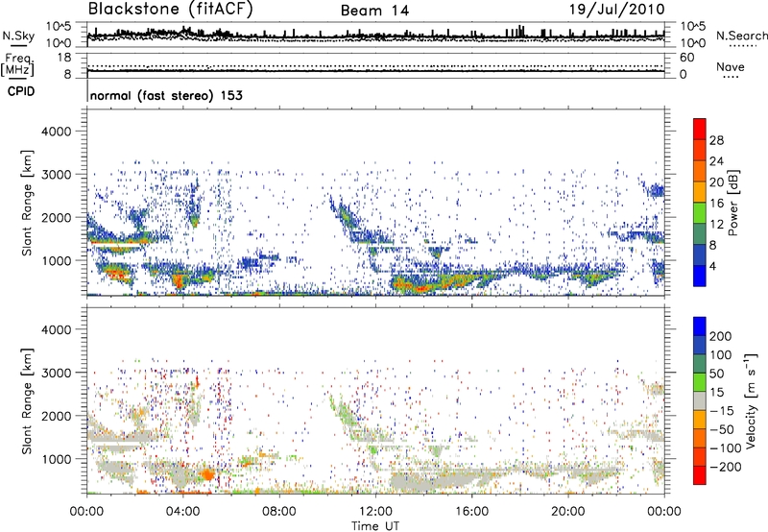768x532 pixels.
Task: Click the '08:00' time axis label
Action: (279, 512)
